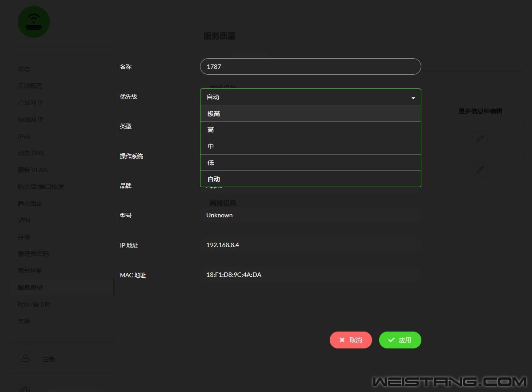Screen dimensions: 532x392
Task: Click the 名称 input field containing 1787
Action: click(x=310, y=67)
